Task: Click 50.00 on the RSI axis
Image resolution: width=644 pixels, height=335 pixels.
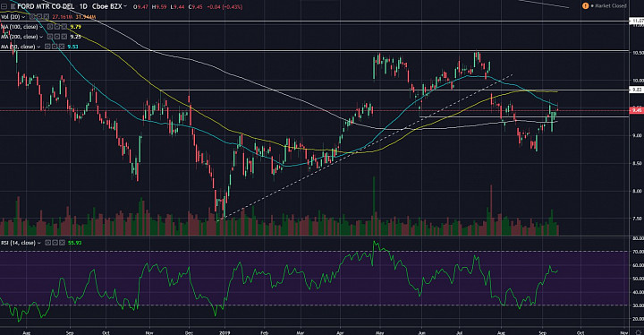Action: [638, 279]
